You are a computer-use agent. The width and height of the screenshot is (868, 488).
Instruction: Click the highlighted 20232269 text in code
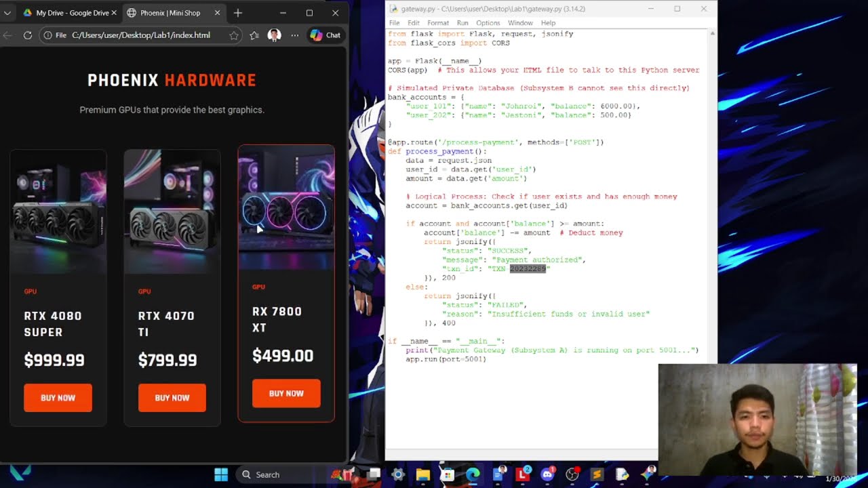(528, 269)
